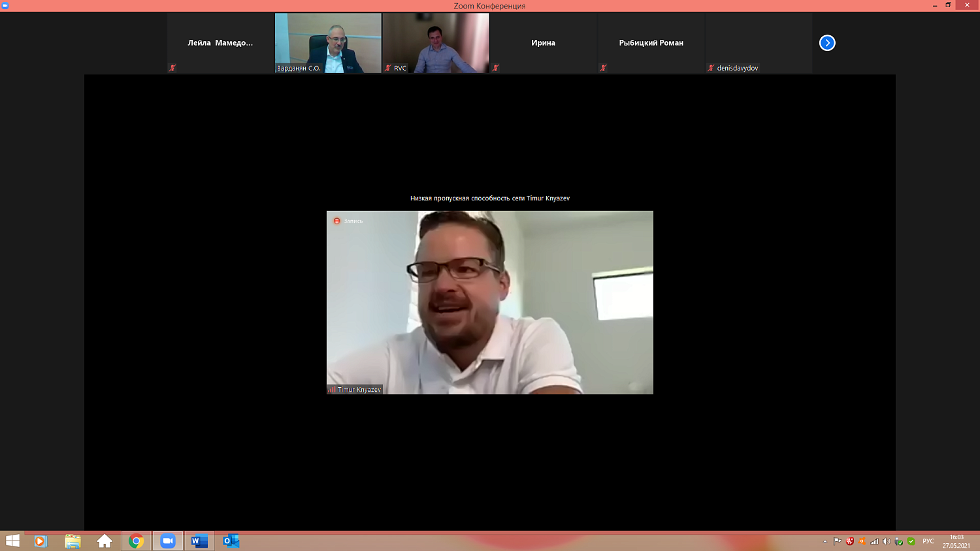The width and height of the screenshot is (980, 551).
Task: Click Timur Knyazev's network signal icon
Action: coord(332,390)
